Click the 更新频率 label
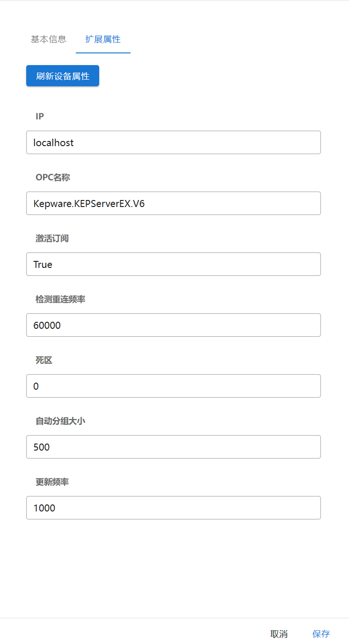 [52, 482]
